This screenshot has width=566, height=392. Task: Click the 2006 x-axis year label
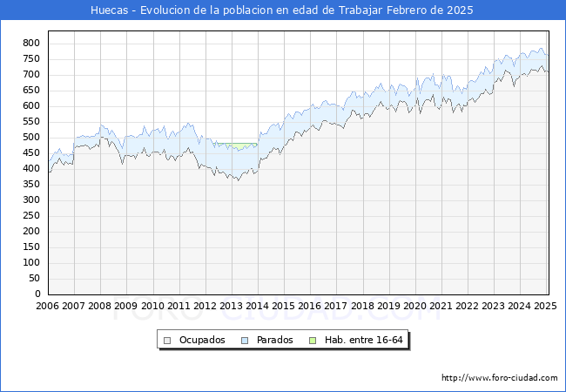click(47, 306)
